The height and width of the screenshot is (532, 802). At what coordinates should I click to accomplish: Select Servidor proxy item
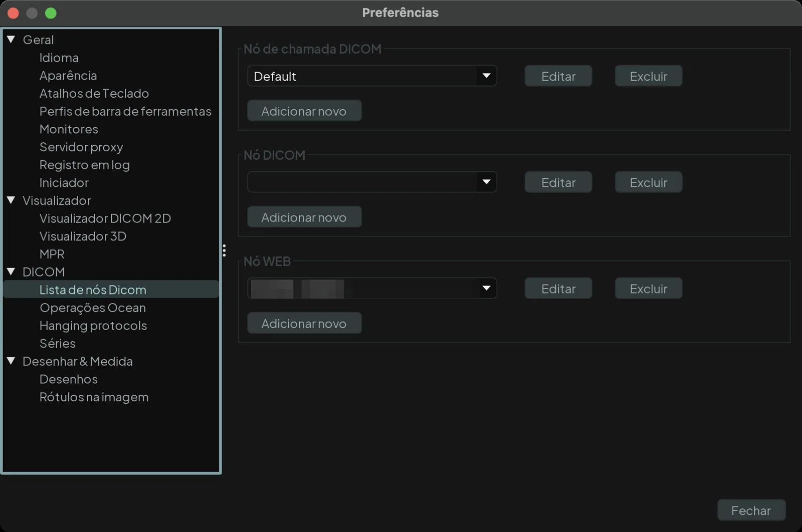click(x=81, y=147)
